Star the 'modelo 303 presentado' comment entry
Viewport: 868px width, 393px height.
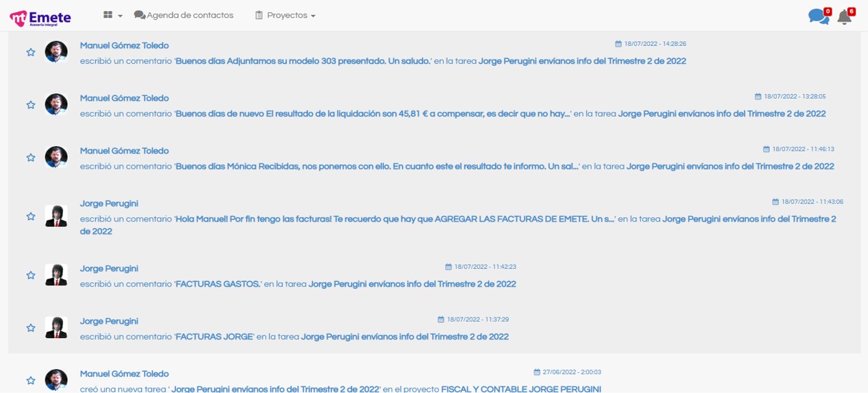point(31,52)
